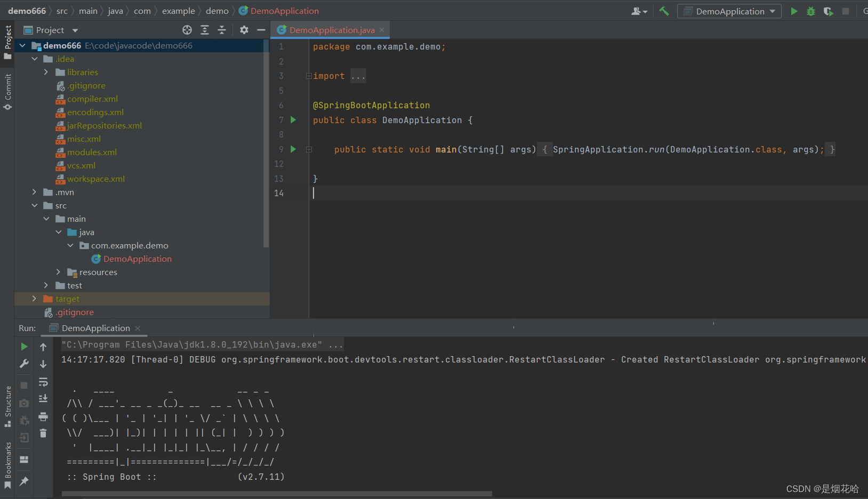Run the main method from gutter line 9
Image resolution: width=868 pixels, height=499 pixels.
[x=293, y=149]
